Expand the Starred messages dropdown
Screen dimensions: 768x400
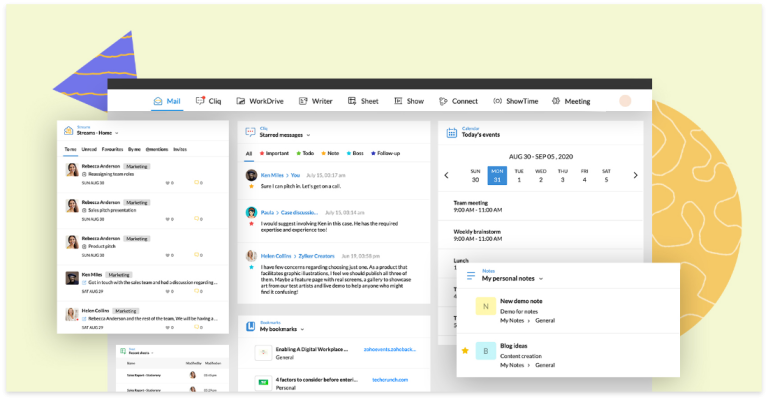310,135
